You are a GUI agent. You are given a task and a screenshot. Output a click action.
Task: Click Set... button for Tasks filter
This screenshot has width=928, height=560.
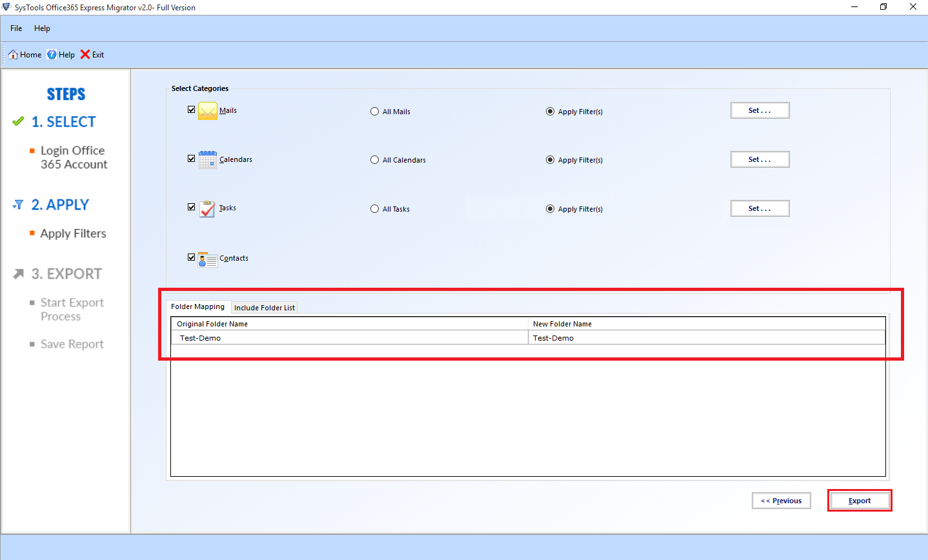(x=760, y=208)
